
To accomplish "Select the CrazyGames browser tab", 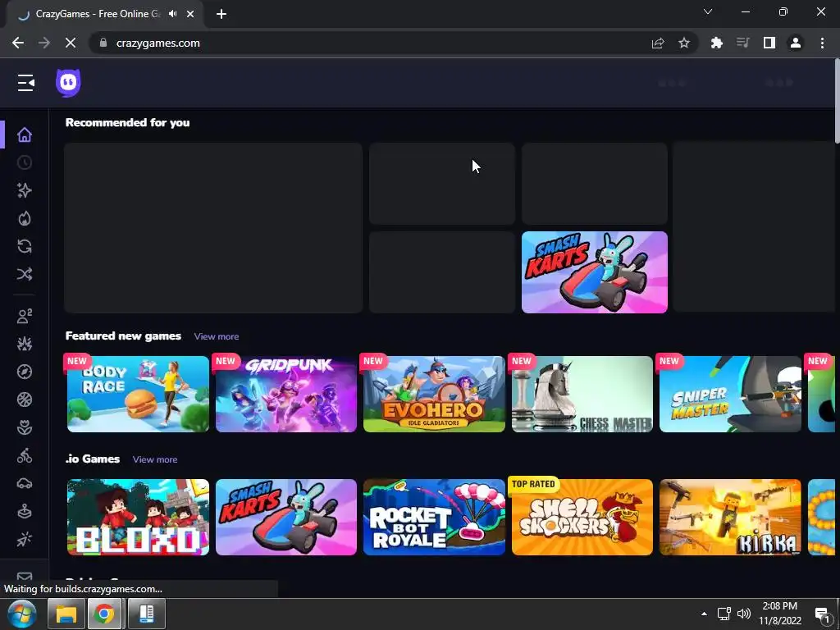I will pos(98,14).
